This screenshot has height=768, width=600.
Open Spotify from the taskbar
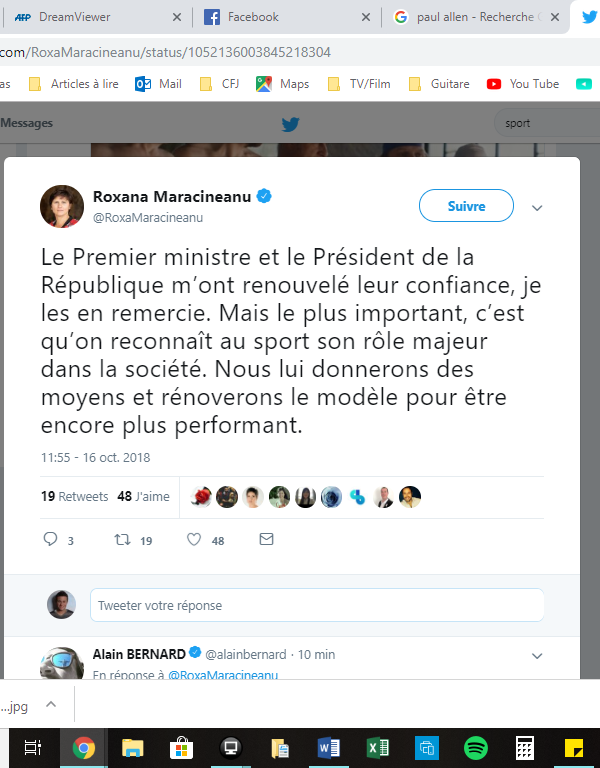tap(475, 747)
